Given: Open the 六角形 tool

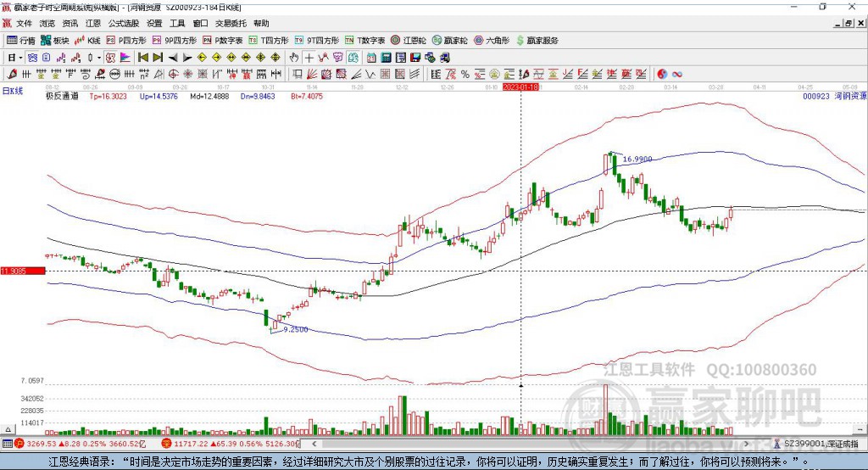Looking at the screenshot, I should point(491,41).
